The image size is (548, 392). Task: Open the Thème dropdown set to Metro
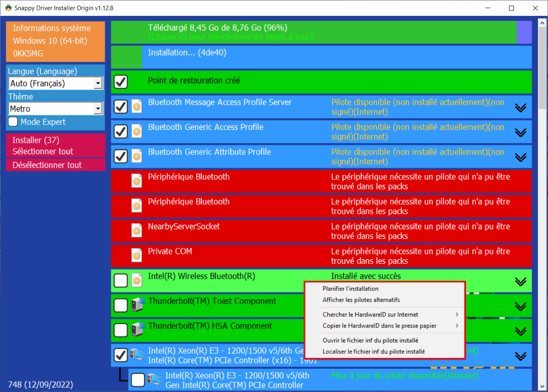point(55,108)
